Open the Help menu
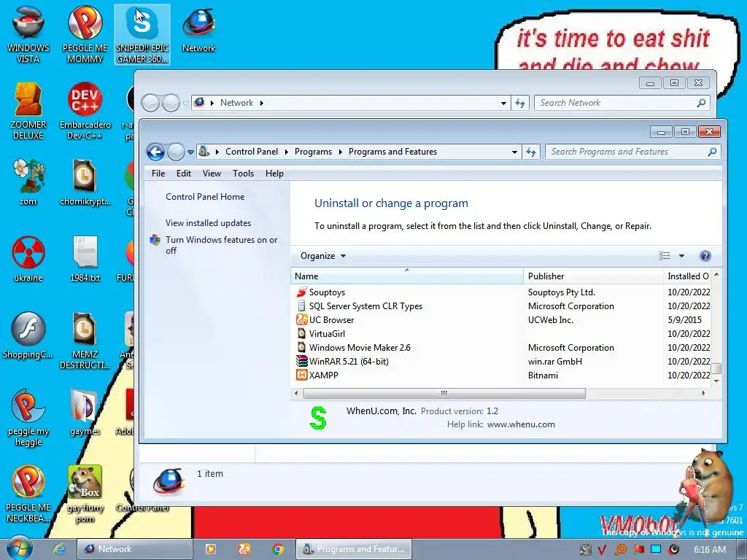Image resolution: width=747 pixels, height=560 pixels. pos(274,174)
